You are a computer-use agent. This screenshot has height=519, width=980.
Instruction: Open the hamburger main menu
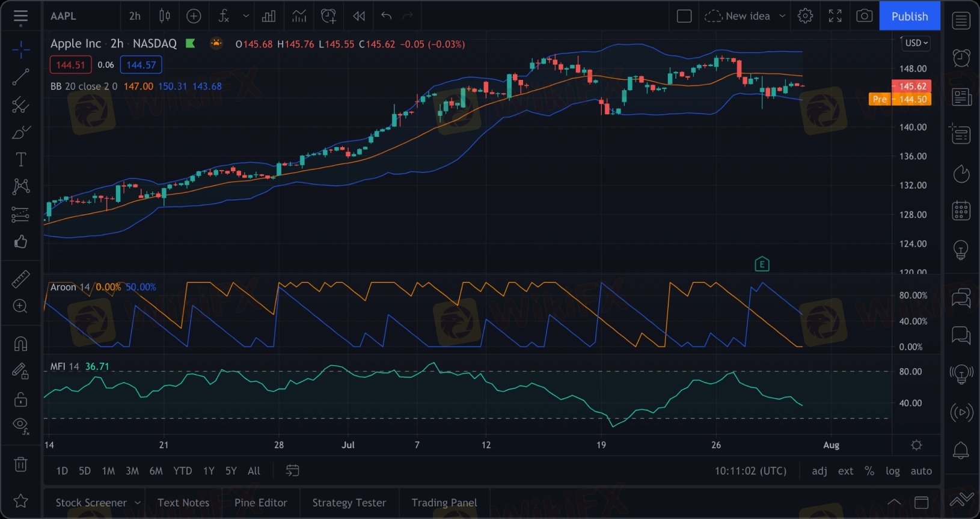pyautogui.click(x=20, y=17)
